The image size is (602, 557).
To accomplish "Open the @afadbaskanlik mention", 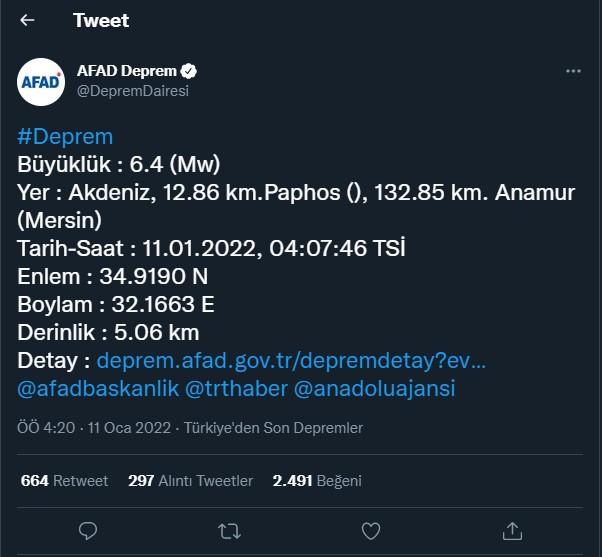I will click(98, 388).
